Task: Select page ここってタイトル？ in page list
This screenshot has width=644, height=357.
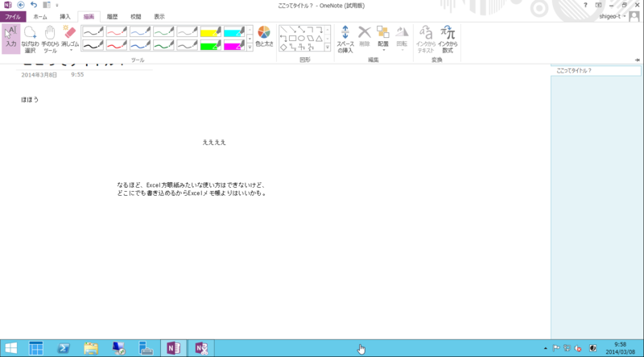Action: point(596,71)
